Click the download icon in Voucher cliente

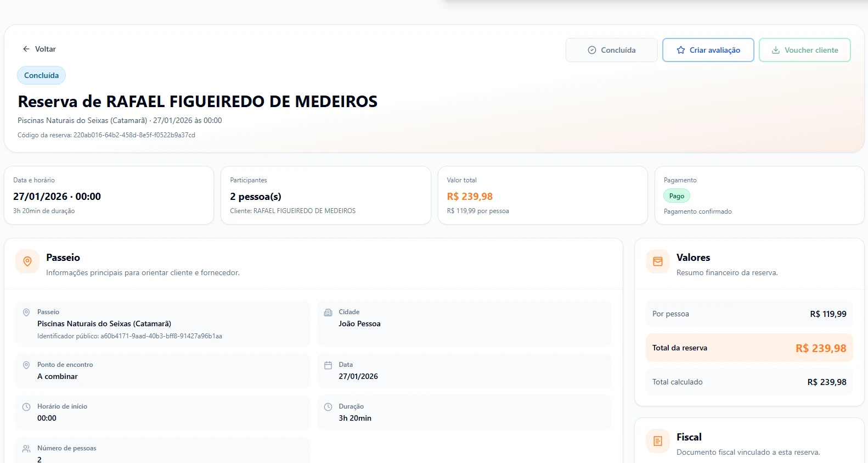776,50
